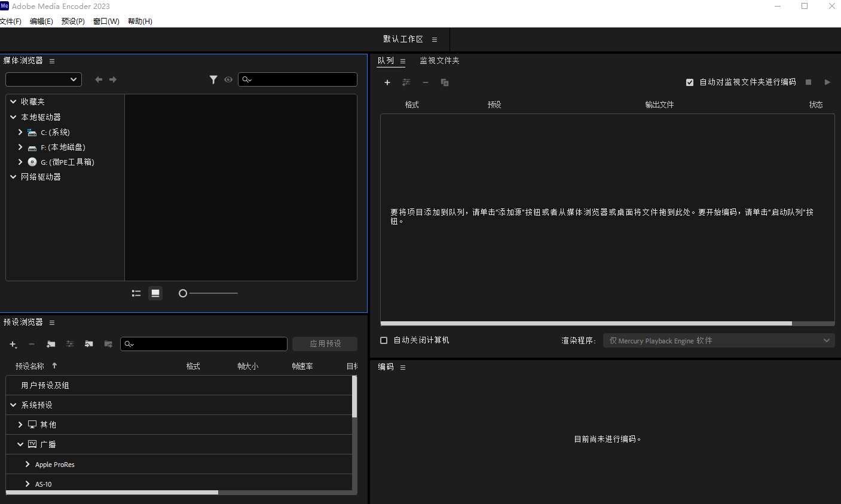The height and width of the screenshot is (504, 841).
Task: Click the apply preset button
Action: tap(325, 343)
